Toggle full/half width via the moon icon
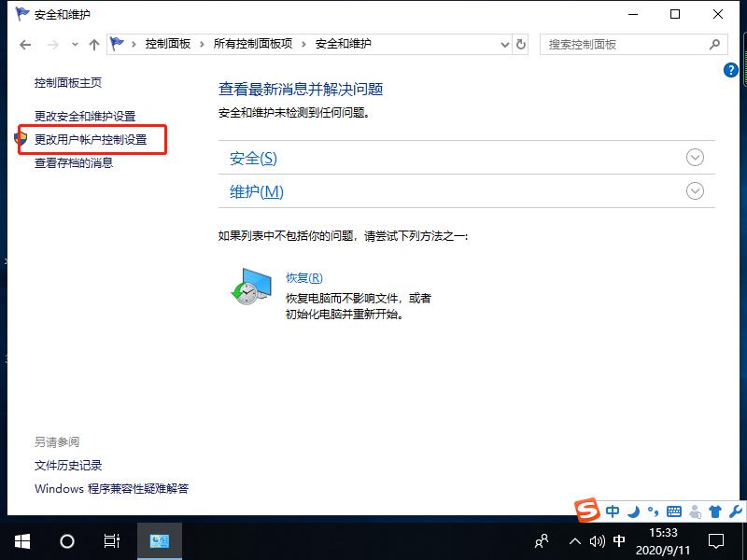This screenshot has height=560, width=747. (635, 511)
